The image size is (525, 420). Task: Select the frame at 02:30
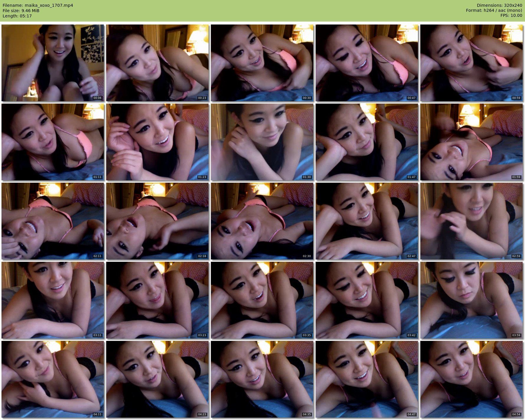click(262, 221)
